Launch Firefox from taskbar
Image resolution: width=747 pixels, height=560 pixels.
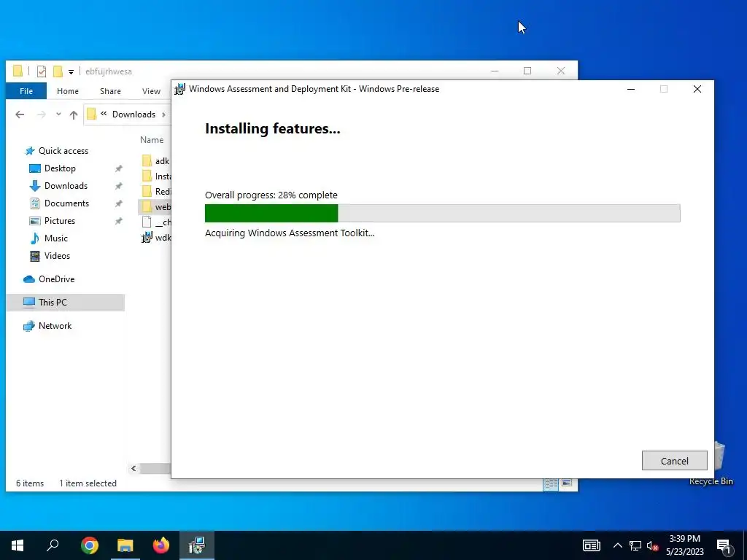(161, 545)
